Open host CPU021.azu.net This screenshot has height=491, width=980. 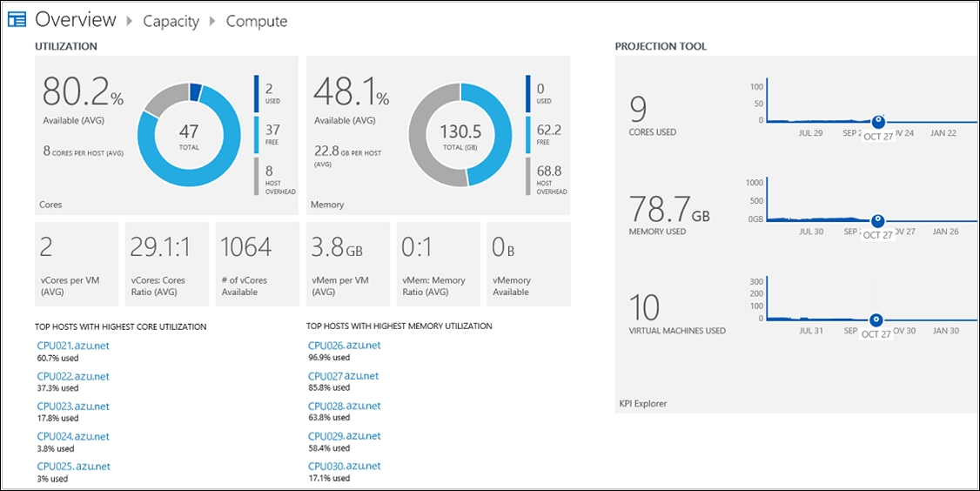point(73,346)
